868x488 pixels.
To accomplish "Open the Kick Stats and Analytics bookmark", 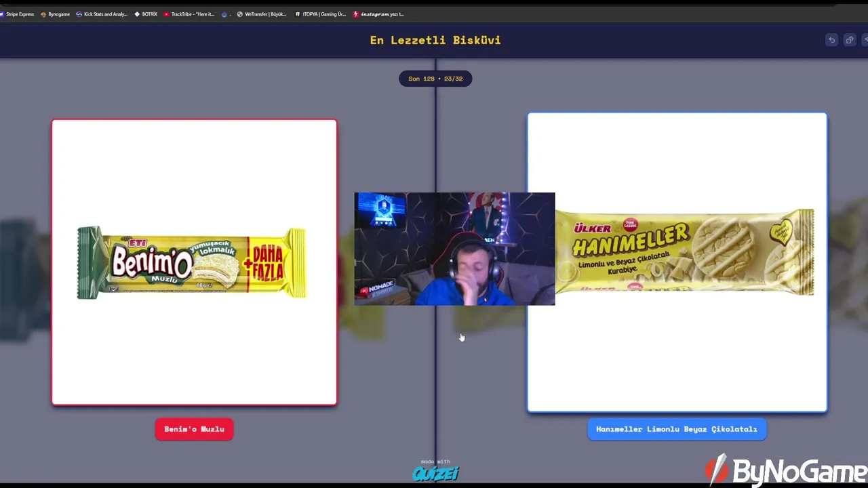I will point(102,14).
